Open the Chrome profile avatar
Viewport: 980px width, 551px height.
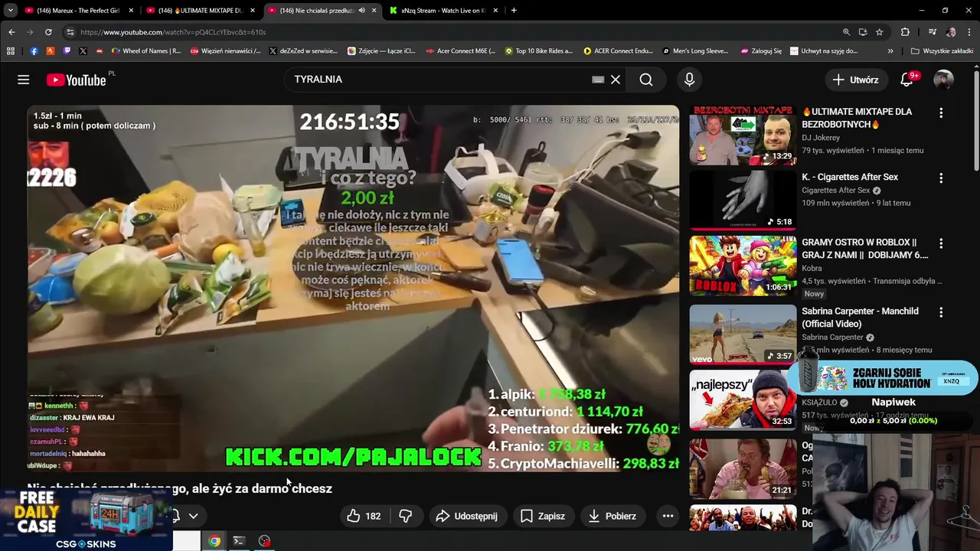point(951,32)
